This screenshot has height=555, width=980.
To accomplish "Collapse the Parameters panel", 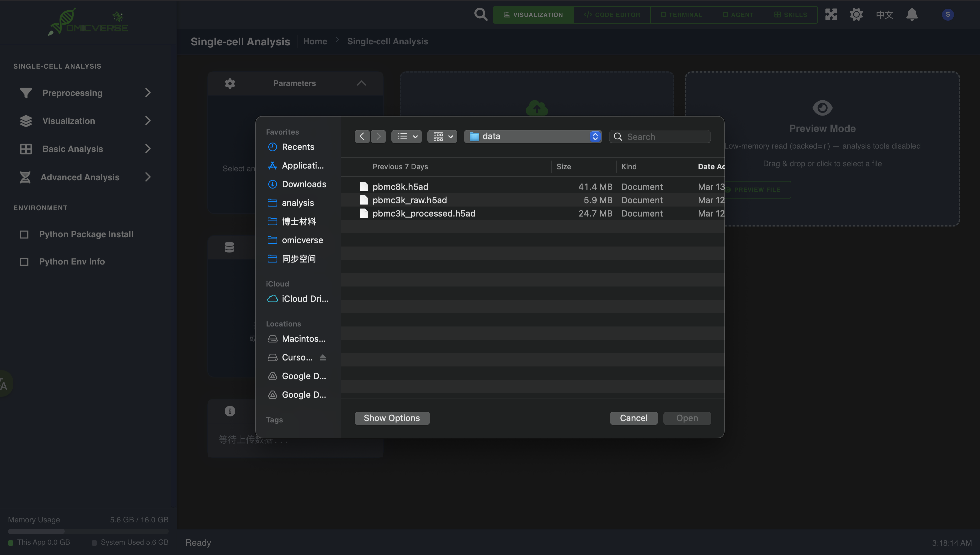I will 361,83.
